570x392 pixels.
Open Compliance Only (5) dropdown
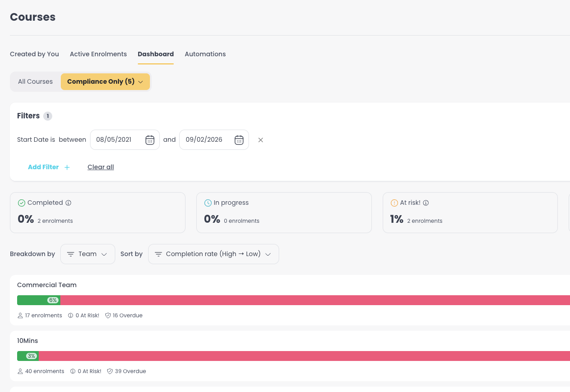(x=105, y=82)
